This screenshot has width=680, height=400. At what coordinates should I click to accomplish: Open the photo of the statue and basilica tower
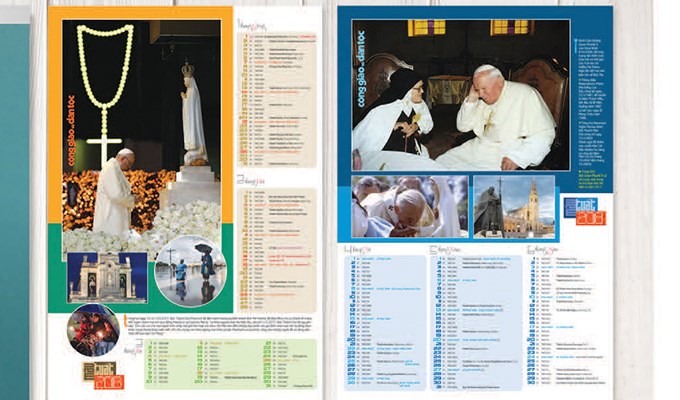click(514, 207)
